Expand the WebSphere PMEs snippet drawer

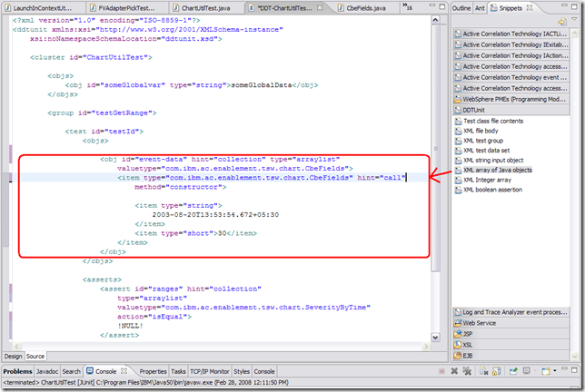point(511,99)
